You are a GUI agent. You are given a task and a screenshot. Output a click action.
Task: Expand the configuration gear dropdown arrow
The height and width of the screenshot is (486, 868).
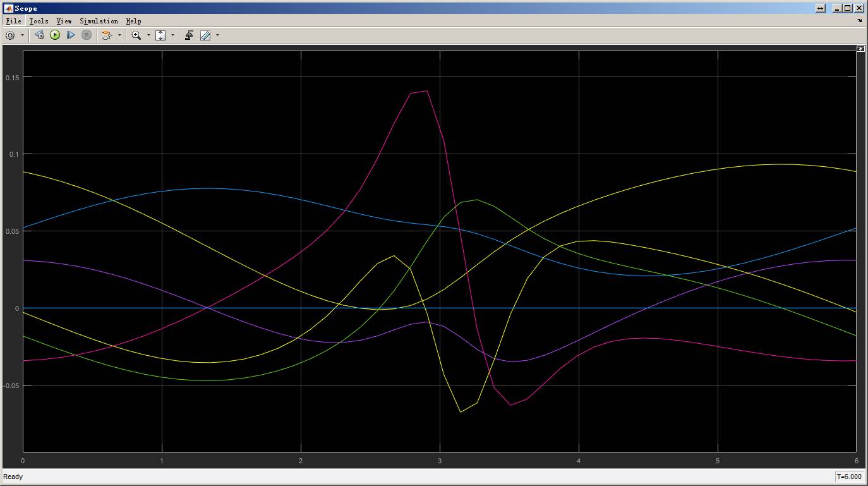pos(22,35)
